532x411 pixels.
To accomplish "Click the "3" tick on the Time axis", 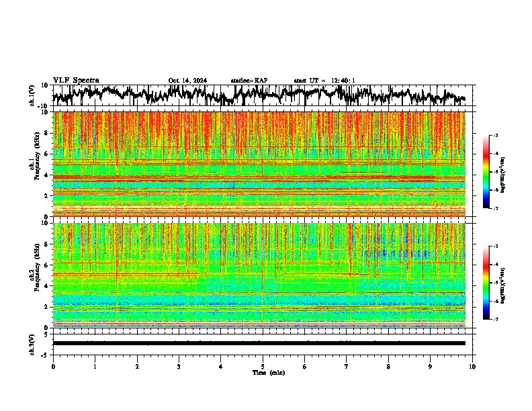I will pos(179,367).
